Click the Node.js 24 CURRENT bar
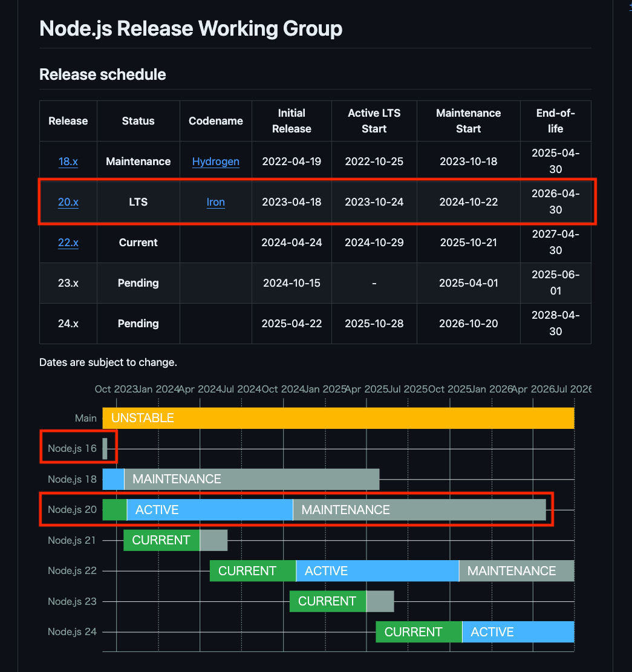The height and width of the screenshot is (672, 632). click(419, 631)
